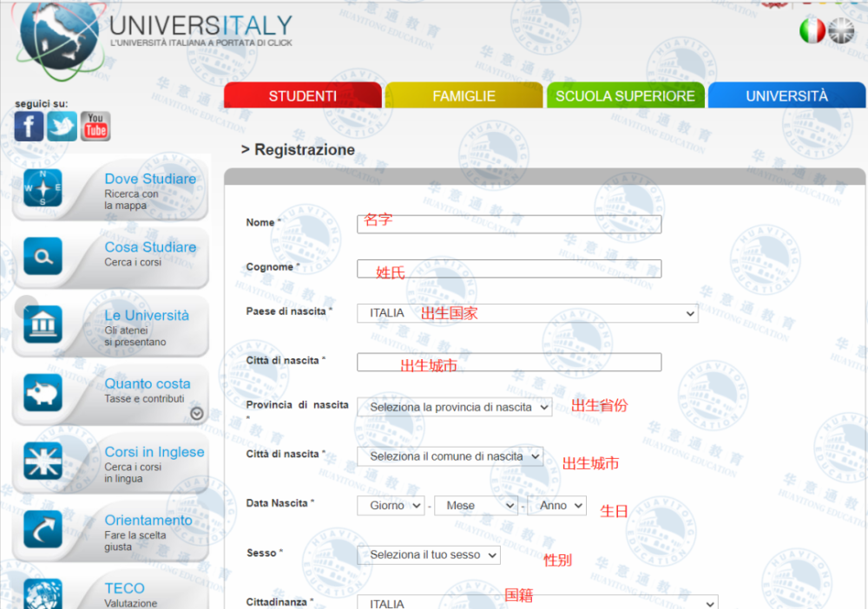Viewport: 868px width, 609px height.
Task: Open the Seleziona il tuo sesso dropdown
Action: click(x=429, y=555)
